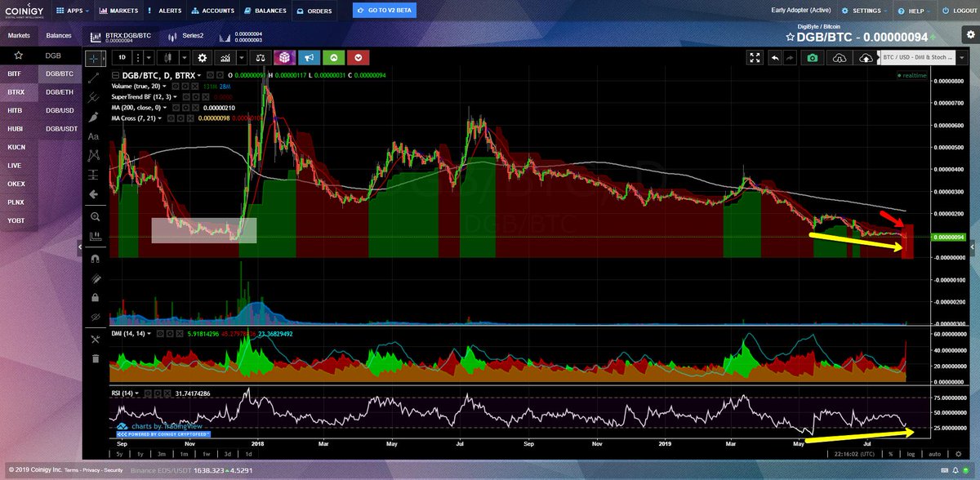Save chart layout with cloud upload icon
This screenshot has width=980, height=480.
pos(865,58)
